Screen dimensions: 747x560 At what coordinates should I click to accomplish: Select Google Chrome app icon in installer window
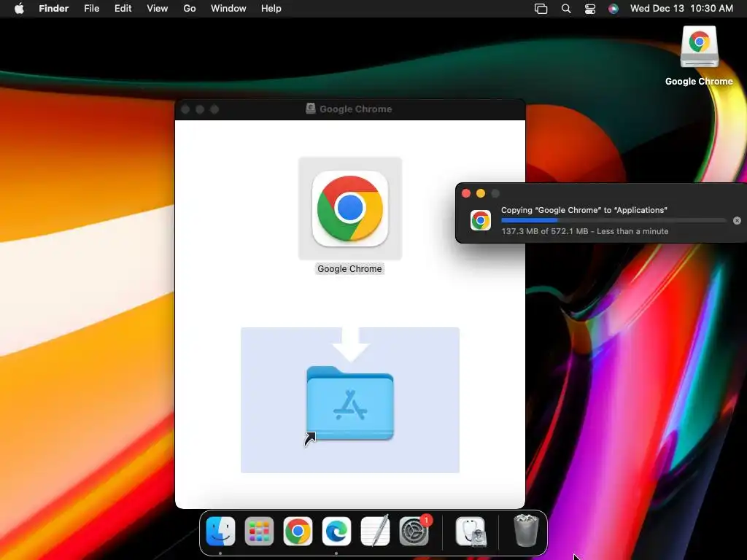click(350, 209)
